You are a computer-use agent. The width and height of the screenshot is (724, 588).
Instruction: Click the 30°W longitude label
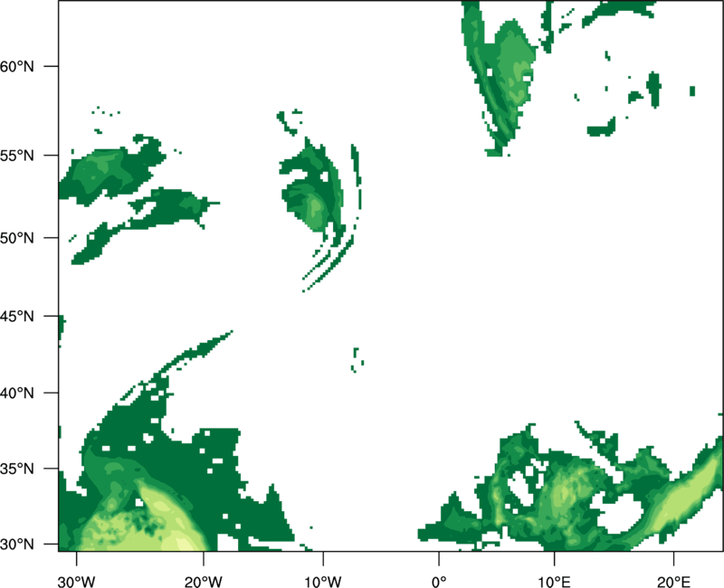(77, 582)
